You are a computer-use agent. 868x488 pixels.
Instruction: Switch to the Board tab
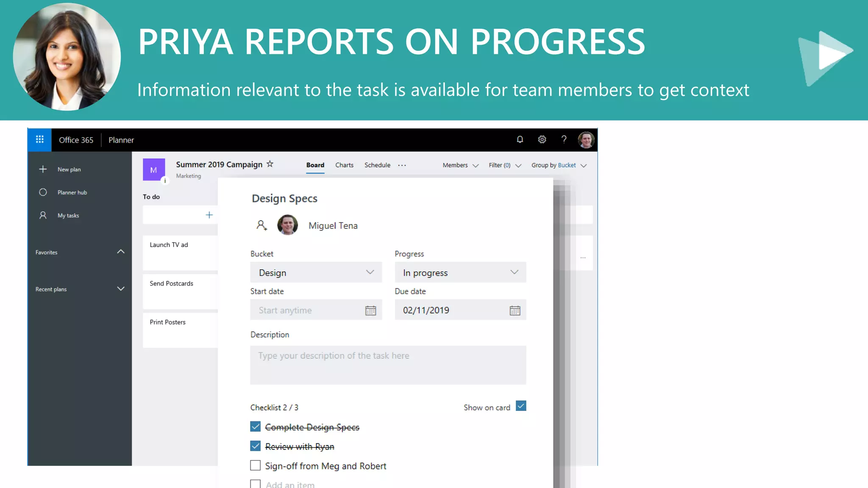tap(315, 165)
